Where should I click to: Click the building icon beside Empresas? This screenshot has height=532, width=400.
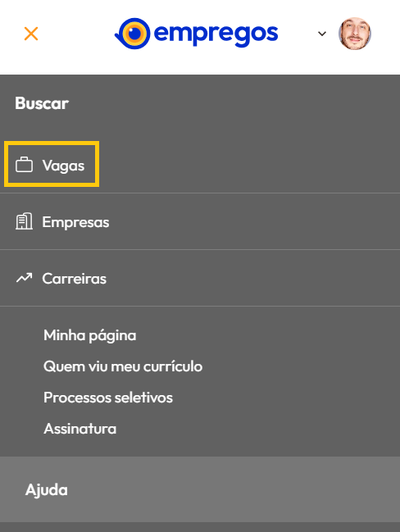click(x=24, y=221)
